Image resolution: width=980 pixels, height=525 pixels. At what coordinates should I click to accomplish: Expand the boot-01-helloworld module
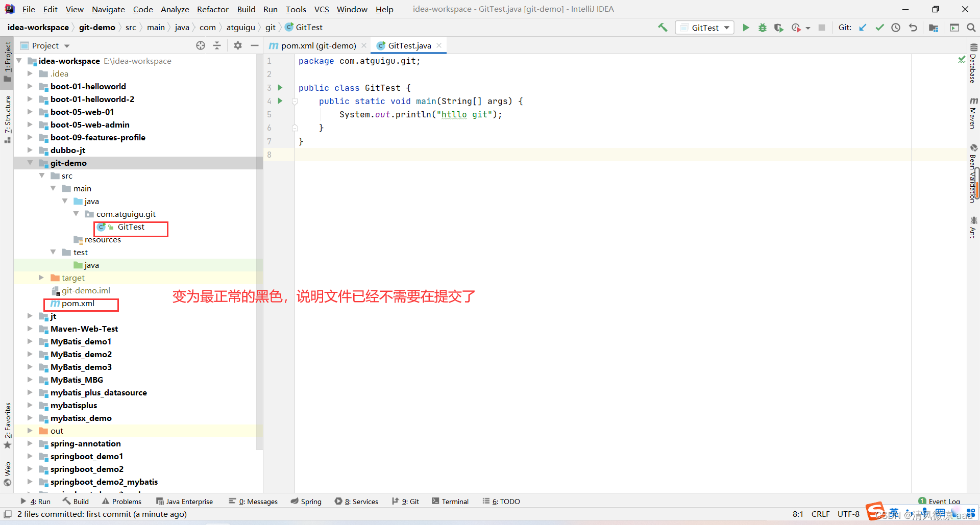point(30,86)
